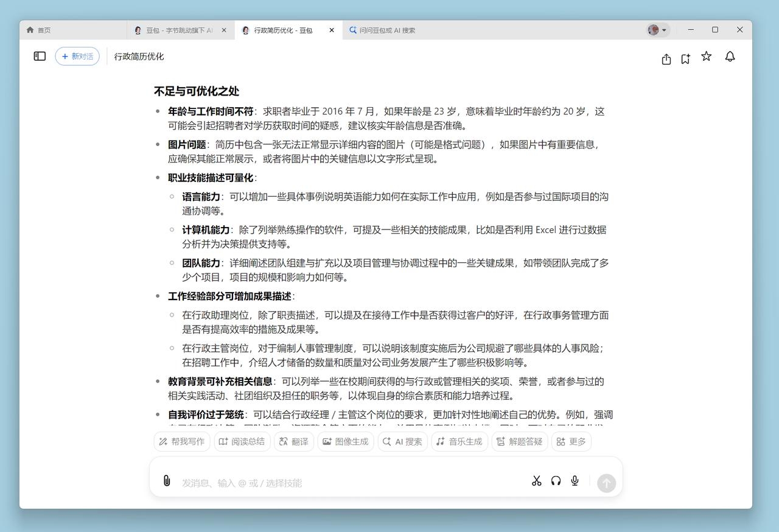Viewport: 779px width, 532px height.
Task: Click the share conversation icon
Action: pos(666,58)
